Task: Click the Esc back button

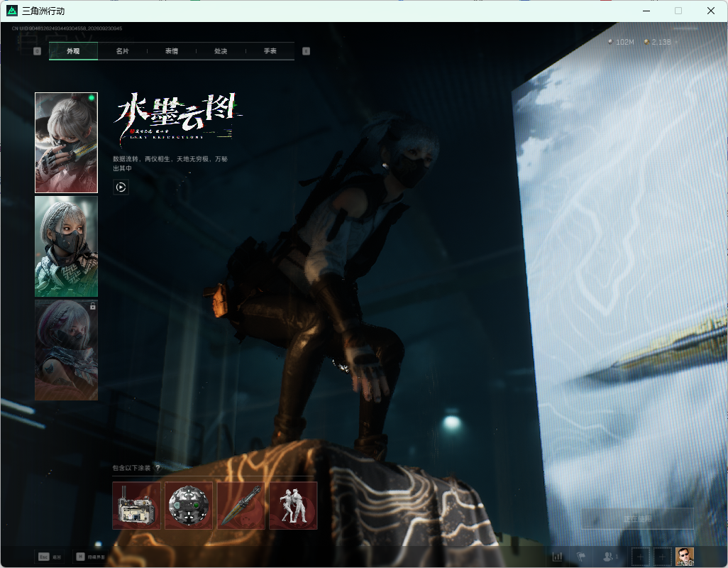Action: [50, 557]
